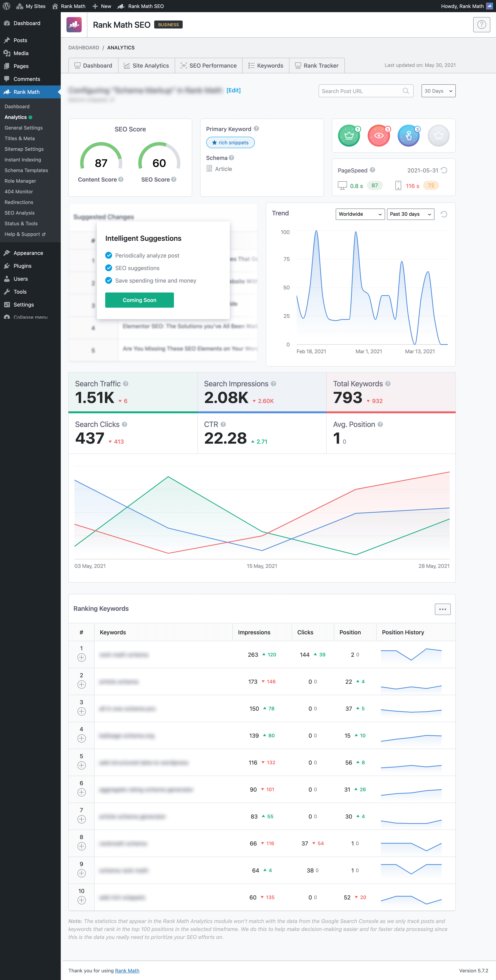Follow the Rank Math footer link
Image resolution: width=496 pixels, height=980 pixels.
pyautogui.click(x=127, y=971)
